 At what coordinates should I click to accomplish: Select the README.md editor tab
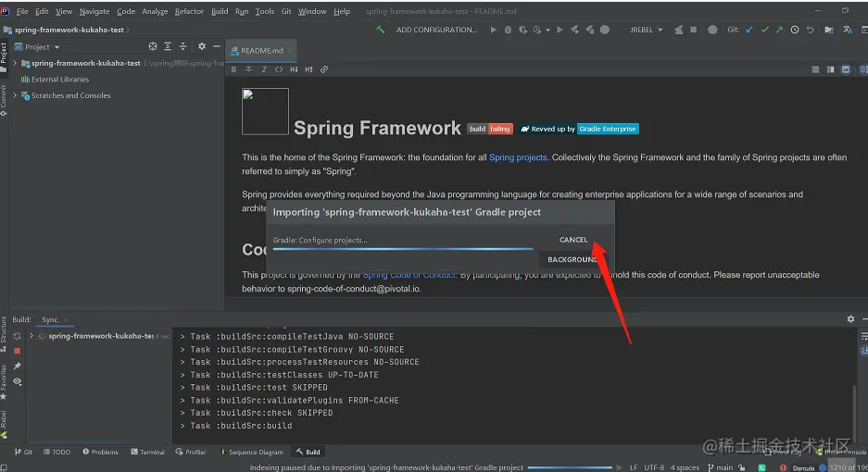pos(262,50)
